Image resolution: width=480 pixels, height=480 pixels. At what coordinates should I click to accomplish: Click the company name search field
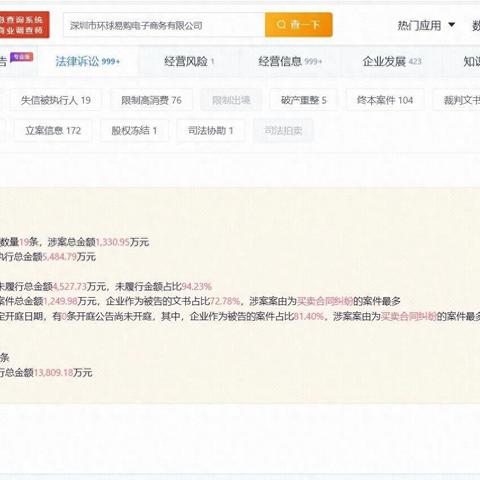164,25
